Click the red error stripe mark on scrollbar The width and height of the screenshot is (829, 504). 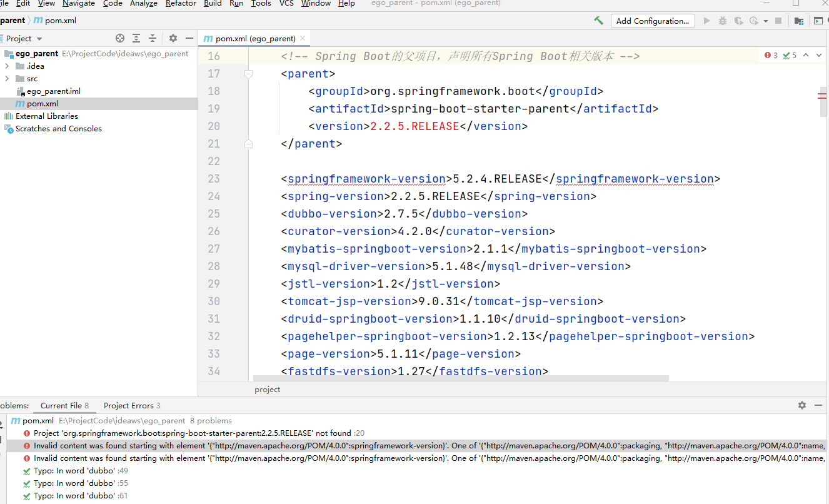pyautogui.click(x=822, y=95)
